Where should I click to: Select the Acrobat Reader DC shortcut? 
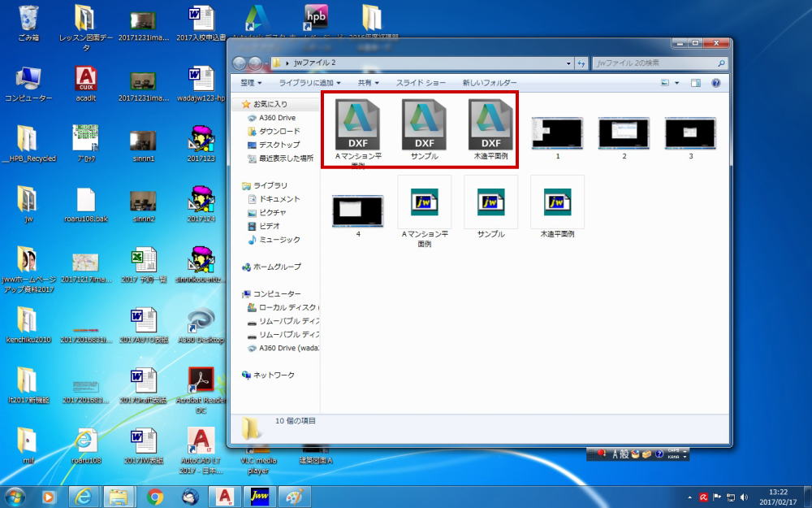point(201,390)
